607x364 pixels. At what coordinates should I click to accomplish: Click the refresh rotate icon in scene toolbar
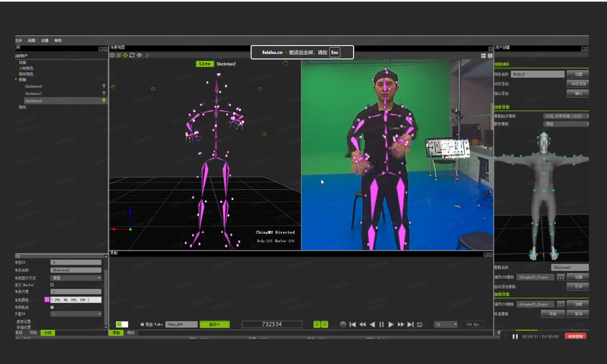click(x=132, y=55)
